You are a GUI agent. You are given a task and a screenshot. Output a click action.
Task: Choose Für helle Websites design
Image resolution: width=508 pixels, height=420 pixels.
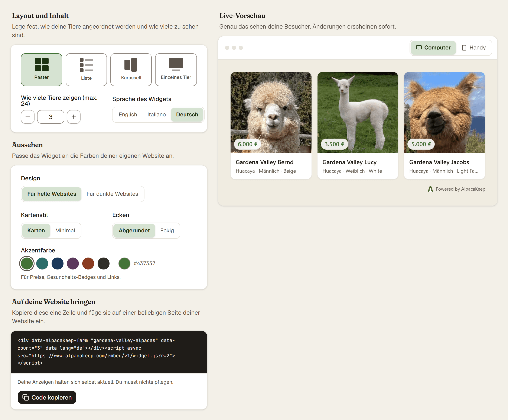coord(52,194)
